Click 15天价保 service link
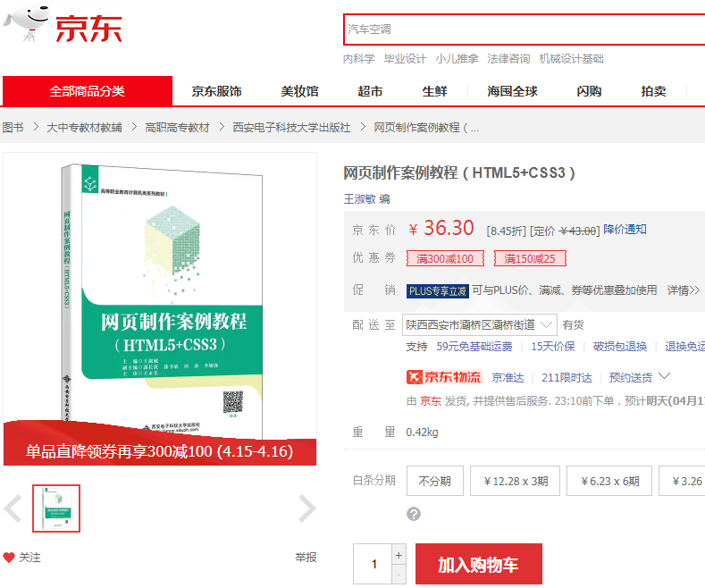The image size is (705, 588). click(x=553, y=346)
